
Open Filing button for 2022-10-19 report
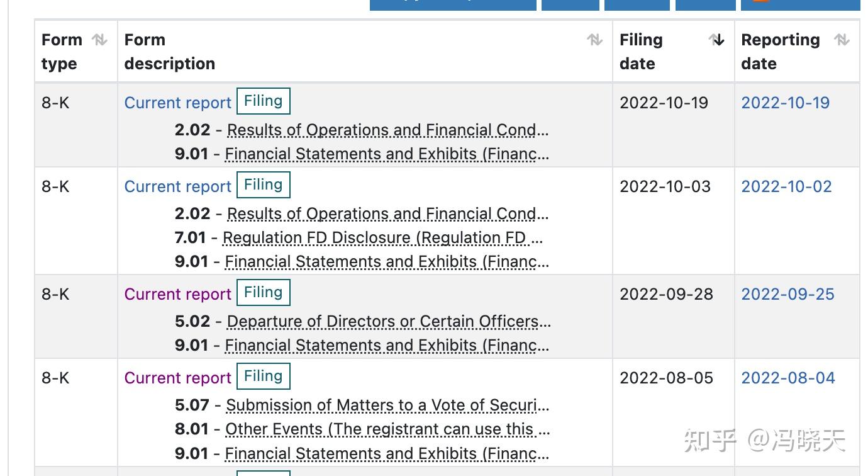[x=263, y=101]
